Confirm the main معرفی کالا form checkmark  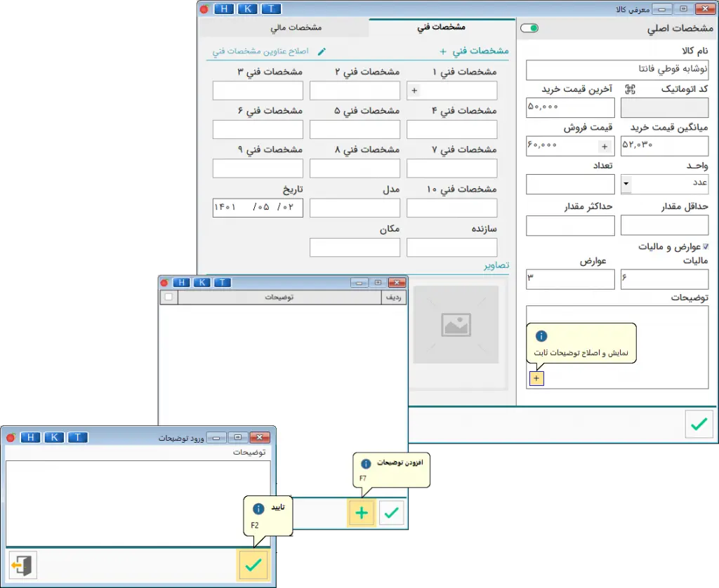(699, 424)
